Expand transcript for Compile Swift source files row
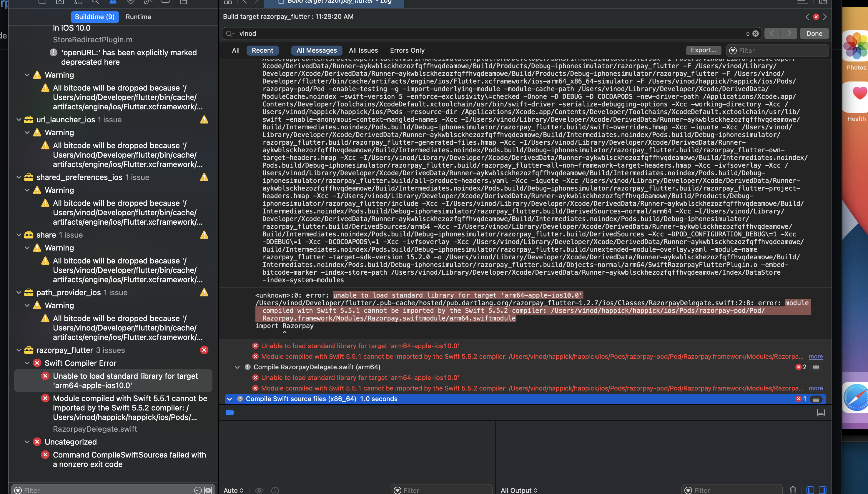 816,399
